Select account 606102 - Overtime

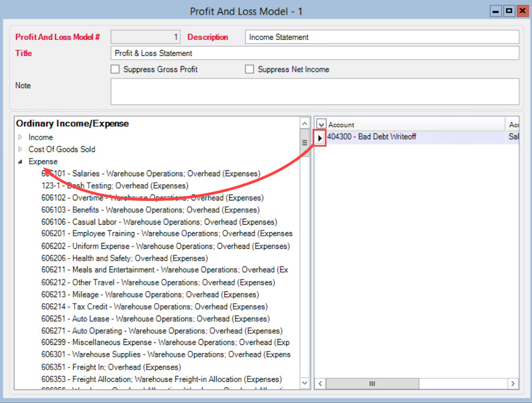point(152,198)
